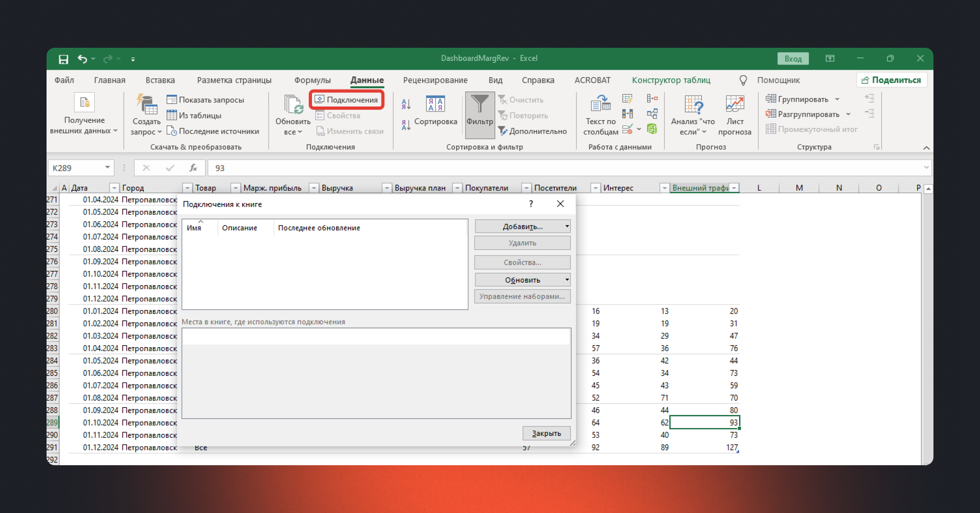Open the Вставка ribbon tab
Viewport: 980px width, 513px height.
pos(160,80)
